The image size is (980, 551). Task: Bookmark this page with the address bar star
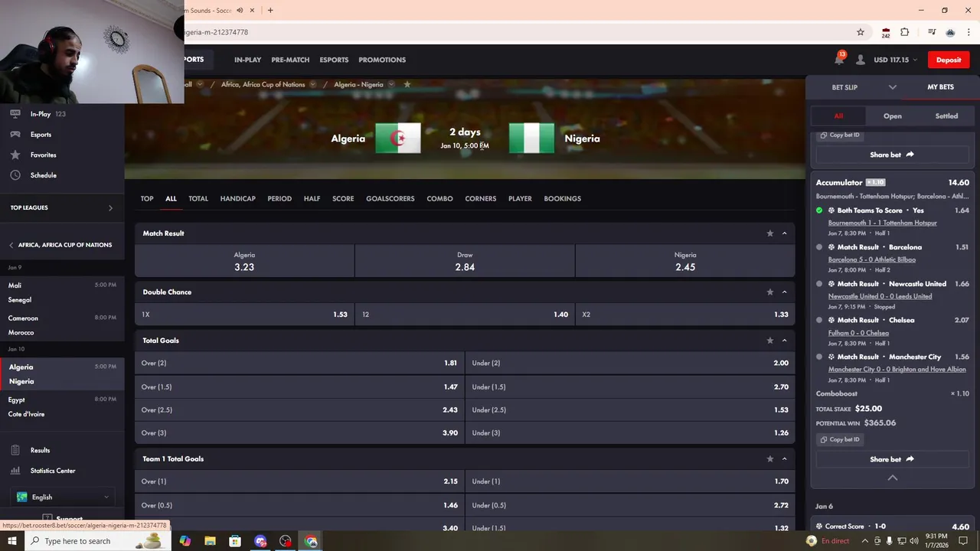[861, 32]
